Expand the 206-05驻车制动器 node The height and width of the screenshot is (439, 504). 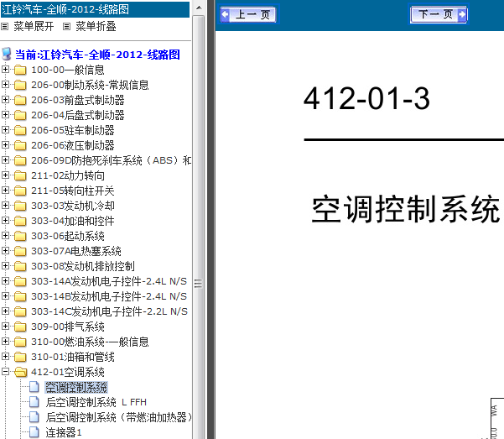point(5,130)
